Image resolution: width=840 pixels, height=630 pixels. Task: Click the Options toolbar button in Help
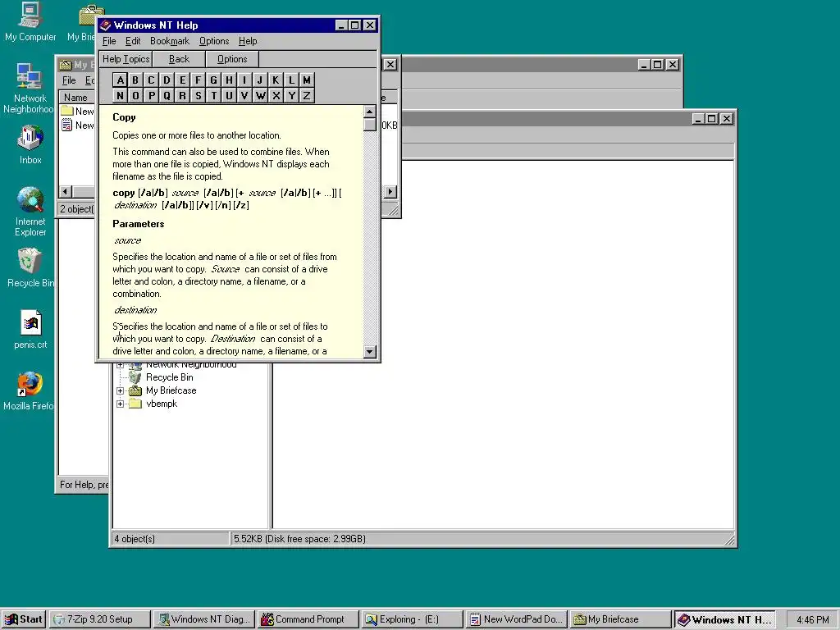pyautogui.click(x=232, y=59)
